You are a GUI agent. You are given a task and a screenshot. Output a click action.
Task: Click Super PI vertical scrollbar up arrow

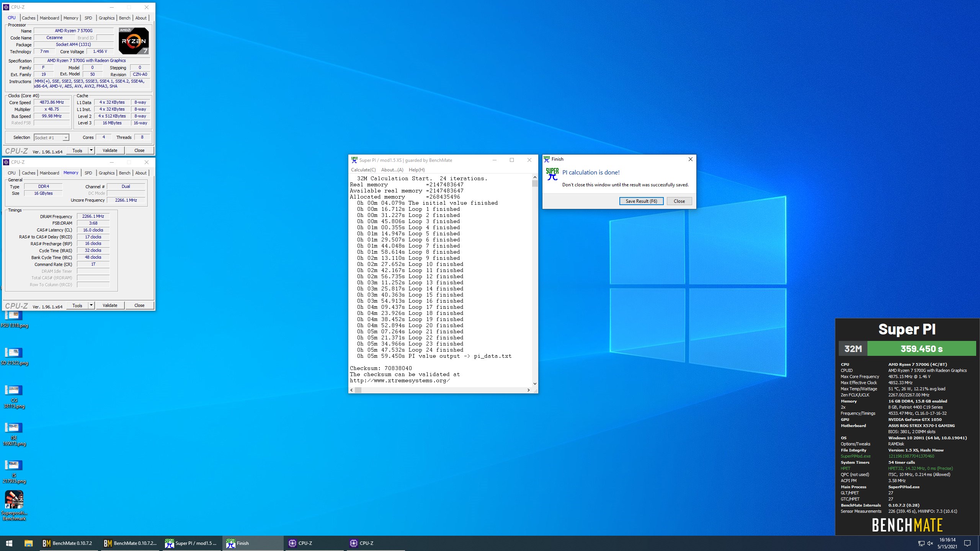(x=535, y=178)
